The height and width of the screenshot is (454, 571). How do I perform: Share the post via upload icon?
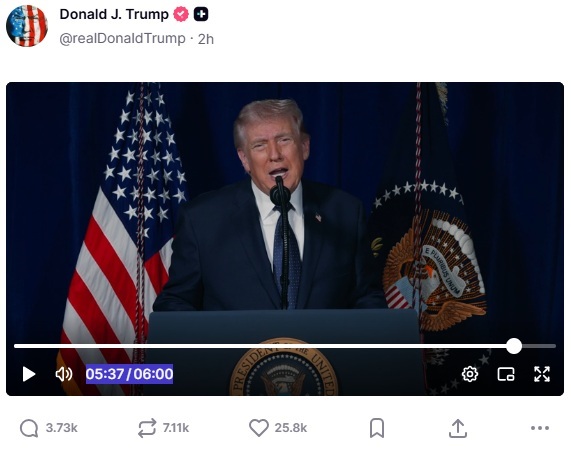tap(458, 428)
